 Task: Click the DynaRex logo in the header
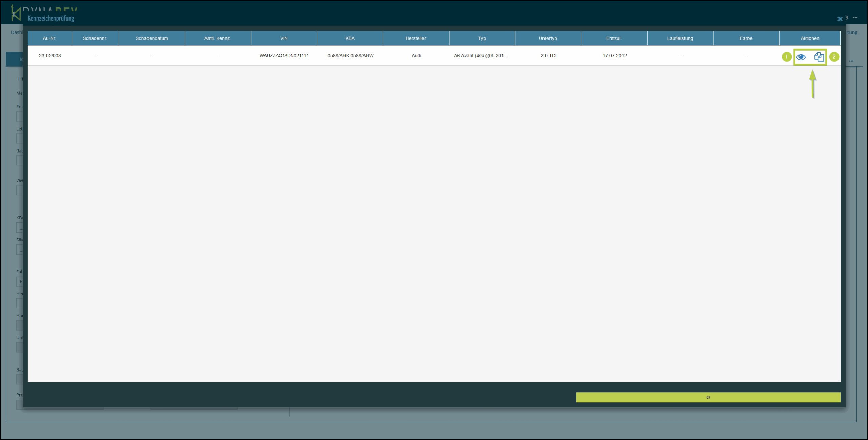click(16, 13)
